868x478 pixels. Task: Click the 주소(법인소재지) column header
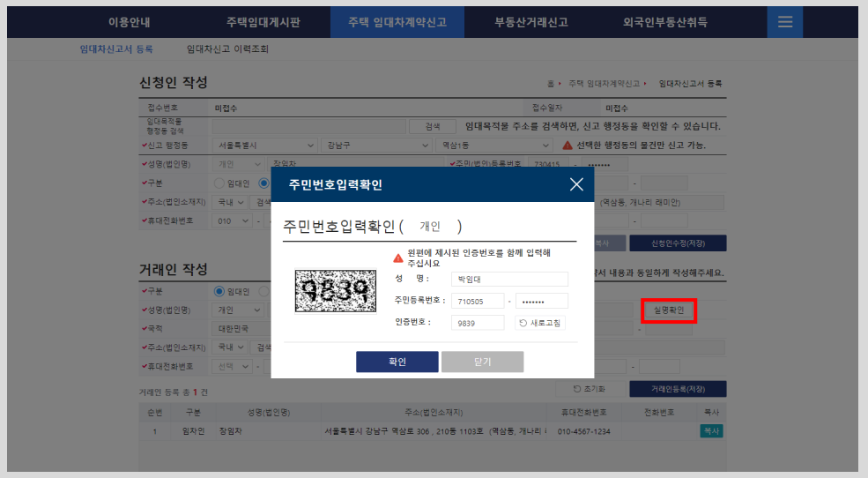pos(434,412)
